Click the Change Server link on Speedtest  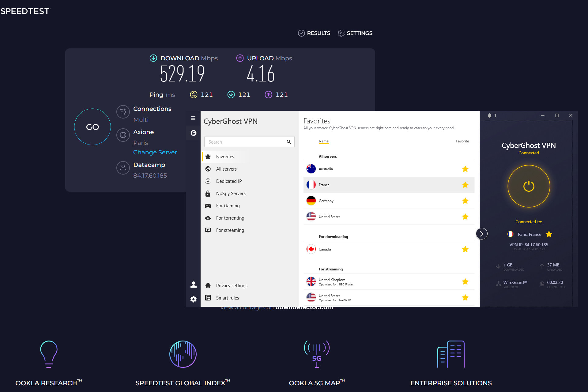click(155, 152)
